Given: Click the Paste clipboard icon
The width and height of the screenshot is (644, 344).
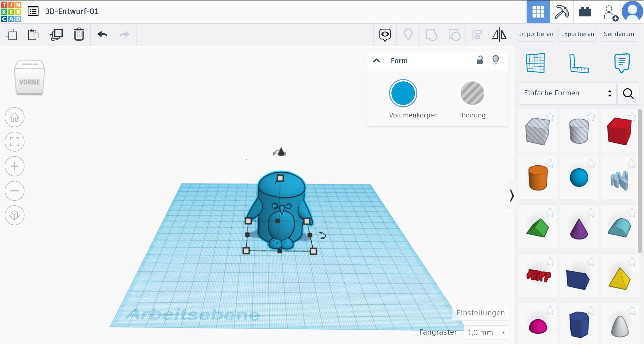Looking at the screenshot, I should [33, 34].
